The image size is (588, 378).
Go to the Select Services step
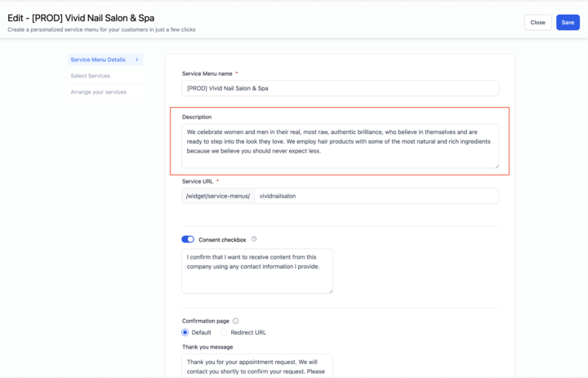(105, 76)
